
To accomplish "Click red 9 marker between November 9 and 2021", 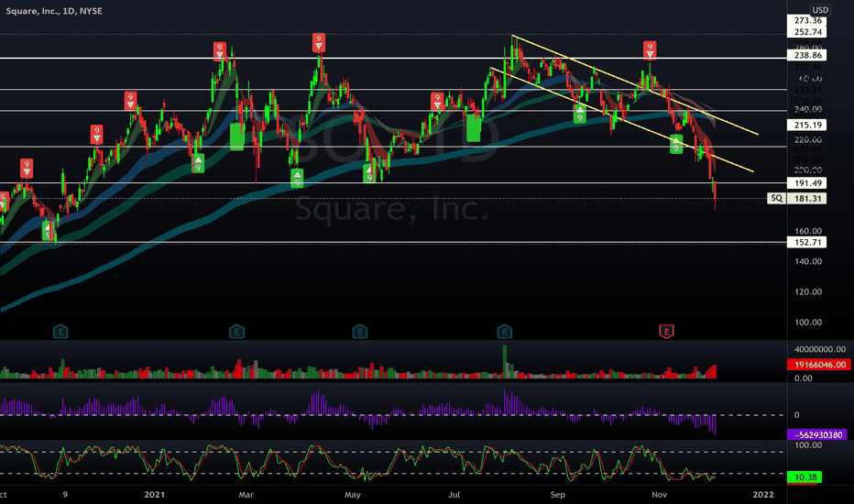I will [x=96, y=134].
